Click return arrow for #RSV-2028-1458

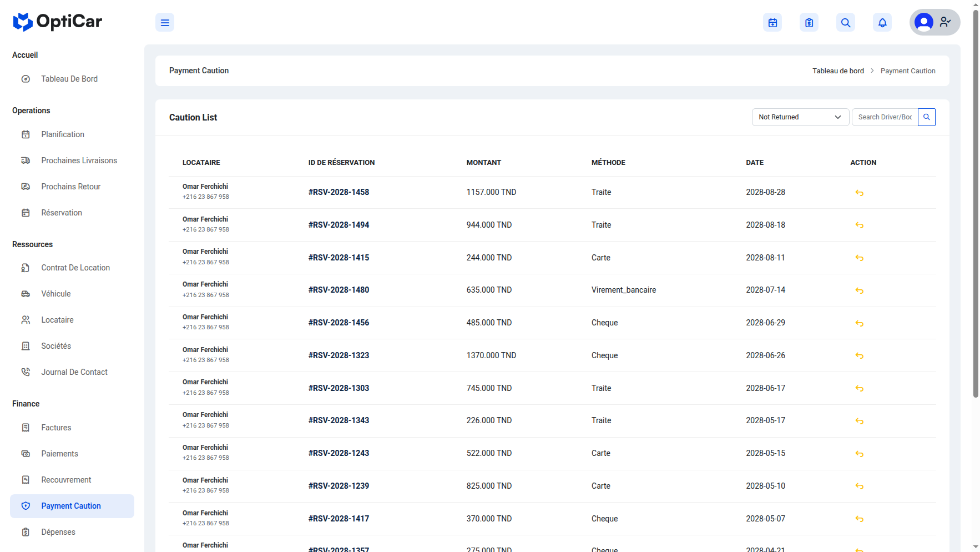[860, 193]
